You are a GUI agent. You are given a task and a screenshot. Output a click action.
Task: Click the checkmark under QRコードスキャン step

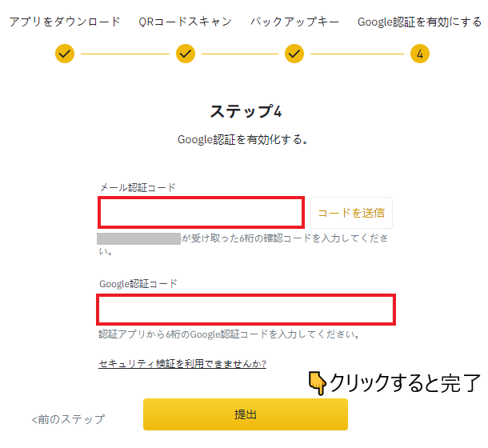(186, 54)
